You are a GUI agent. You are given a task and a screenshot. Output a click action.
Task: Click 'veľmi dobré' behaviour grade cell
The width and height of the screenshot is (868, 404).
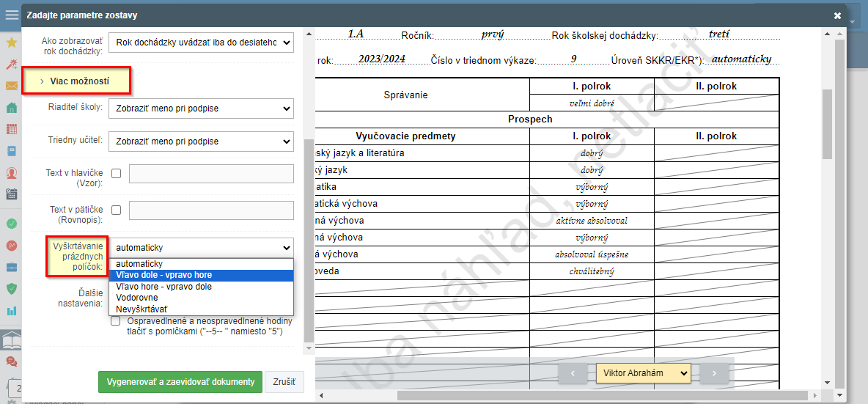(592, 103)
